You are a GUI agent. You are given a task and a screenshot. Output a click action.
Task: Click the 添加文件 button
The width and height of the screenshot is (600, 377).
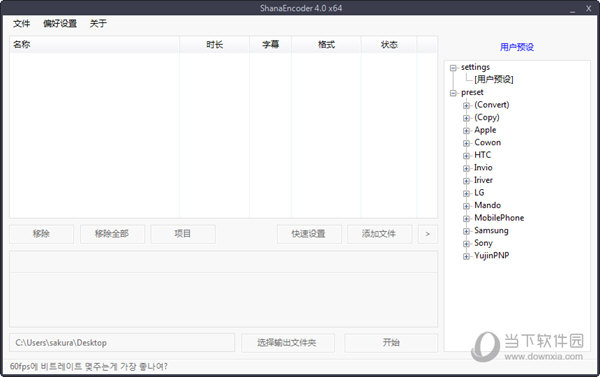click(x=379, y=234)
